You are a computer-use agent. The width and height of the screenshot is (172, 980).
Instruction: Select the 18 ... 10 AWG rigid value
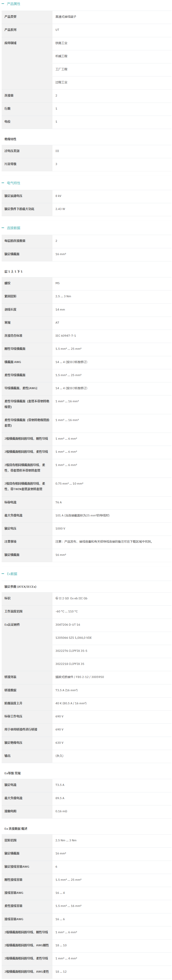click(61, 945)
